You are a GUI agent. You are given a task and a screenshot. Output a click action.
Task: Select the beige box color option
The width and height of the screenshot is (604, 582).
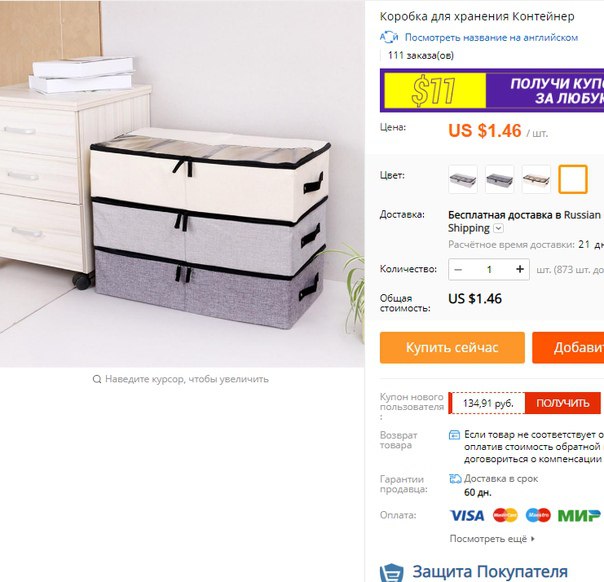(x=536, y=179)
